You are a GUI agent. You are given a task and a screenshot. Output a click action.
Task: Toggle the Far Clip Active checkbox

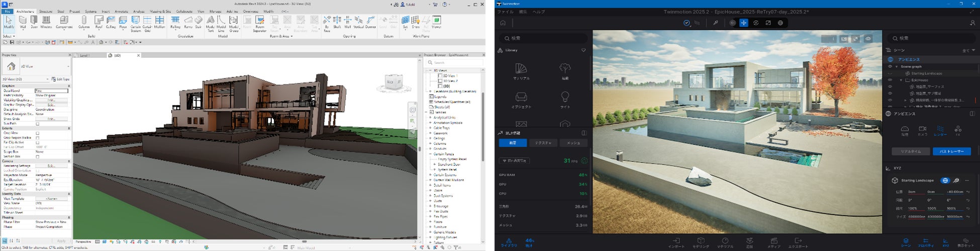pyautogui.click(x=37, y=142)
